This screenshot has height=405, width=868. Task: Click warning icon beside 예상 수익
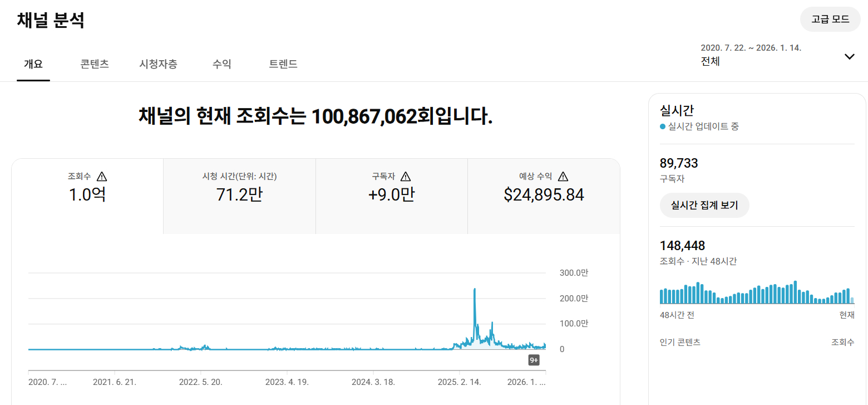point(563,177)
